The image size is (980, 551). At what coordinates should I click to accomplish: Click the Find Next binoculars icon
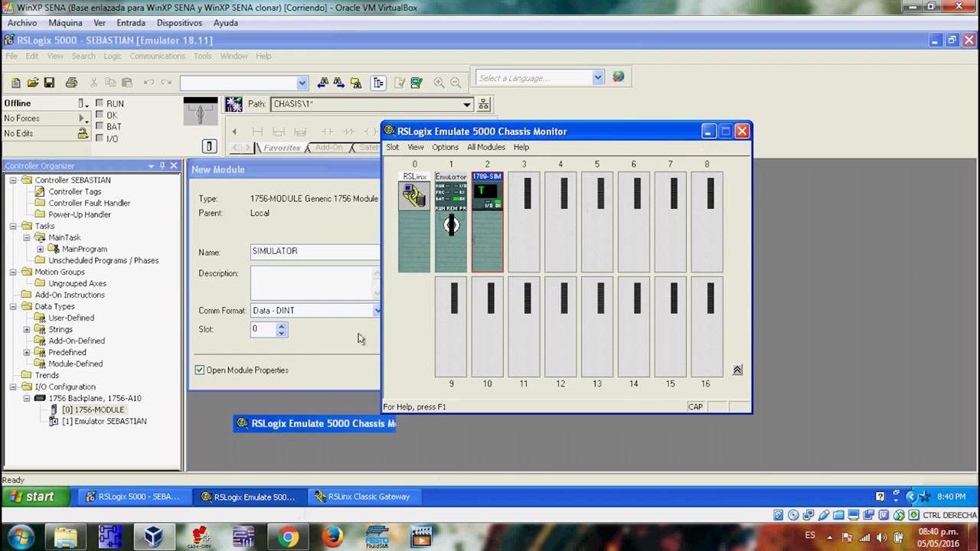pyautogui.click(x=339, y=83)
